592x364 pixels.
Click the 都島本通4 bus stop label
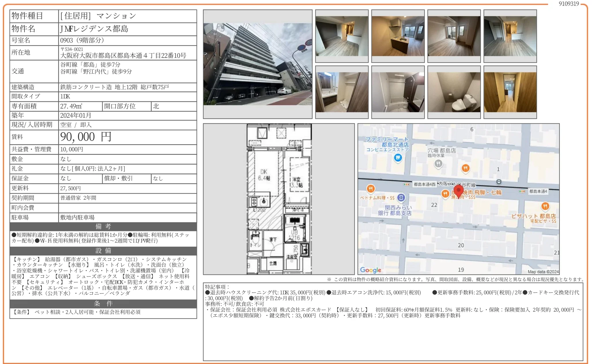(x=538, y=191)
